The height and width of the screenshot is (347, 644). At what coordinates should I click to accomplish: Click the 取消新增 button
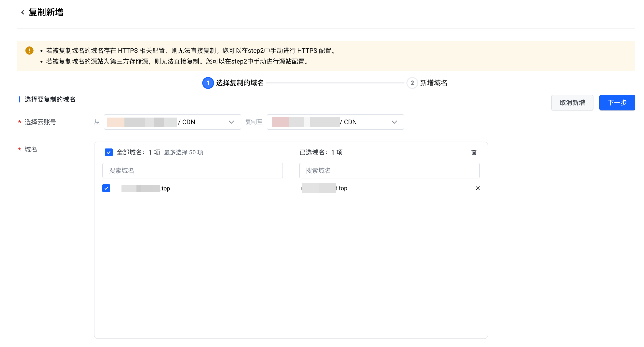pyautogui.click(x=572, y=103)
